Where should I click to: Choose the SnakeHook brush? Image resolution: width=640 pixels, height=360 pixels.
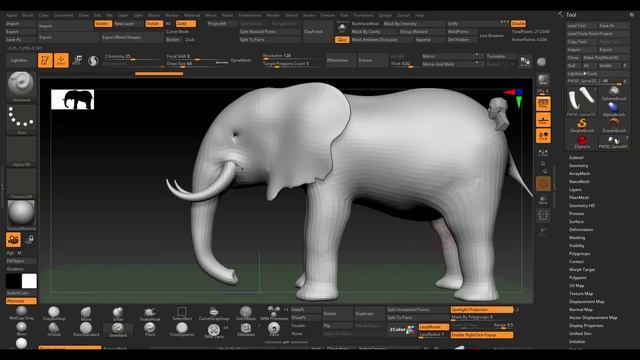point(150,313)
